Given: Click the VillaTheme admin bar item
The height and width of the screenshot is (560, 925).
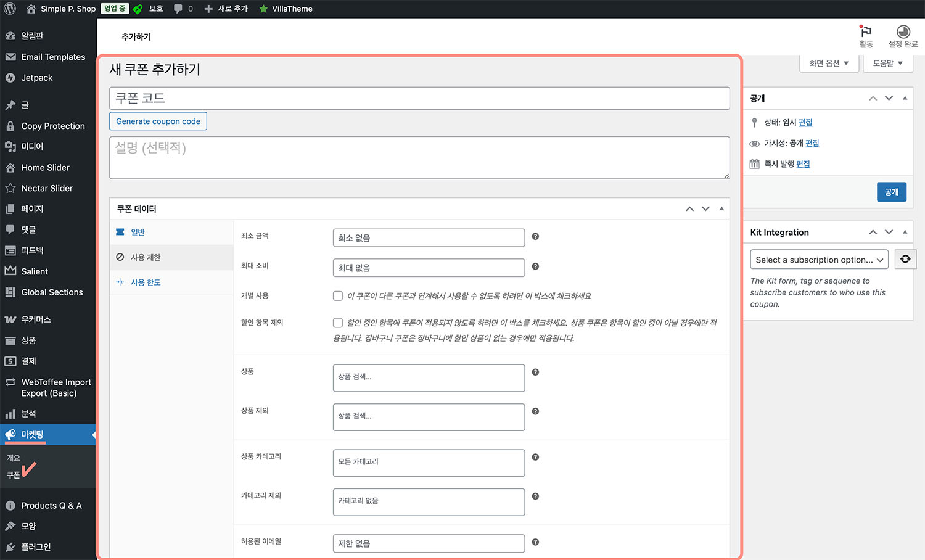Looking at the screenshot, I should click(x=286, y=9).
